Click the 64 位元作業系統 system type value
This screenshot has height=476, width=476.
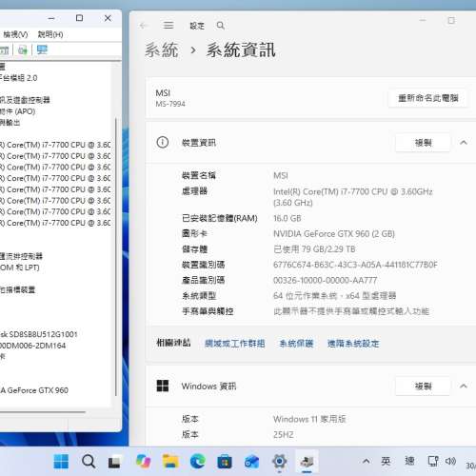click(335, 296)
